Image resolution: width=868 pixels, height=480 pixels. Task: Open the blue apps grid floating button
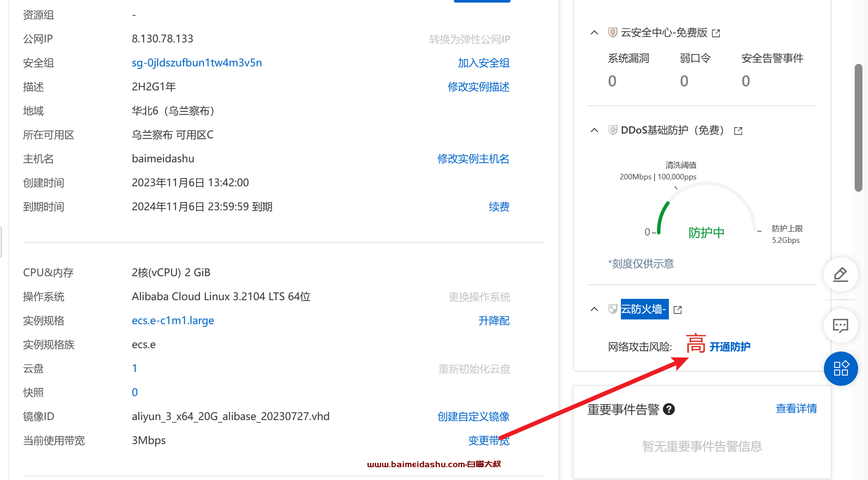point(841,369)
